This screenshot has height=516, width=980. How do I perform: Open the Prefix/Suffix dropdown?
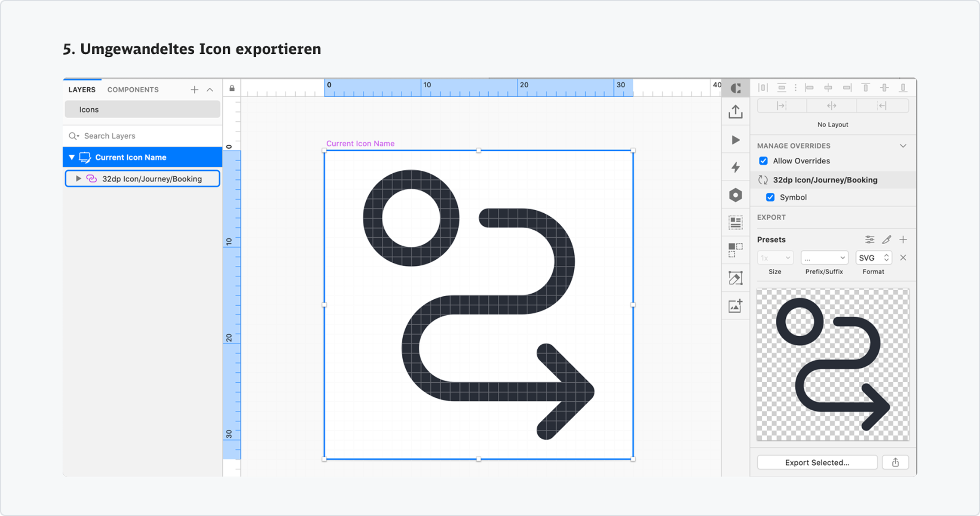(824, 258)
